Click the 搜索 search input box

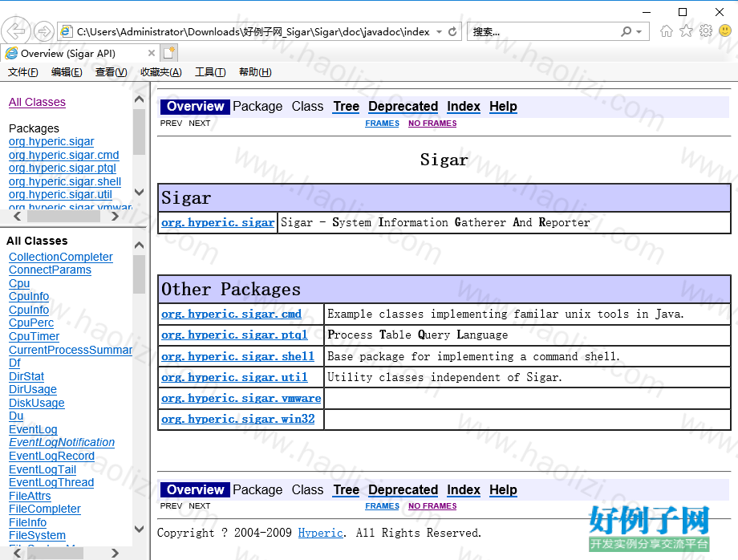click(541, 31)
